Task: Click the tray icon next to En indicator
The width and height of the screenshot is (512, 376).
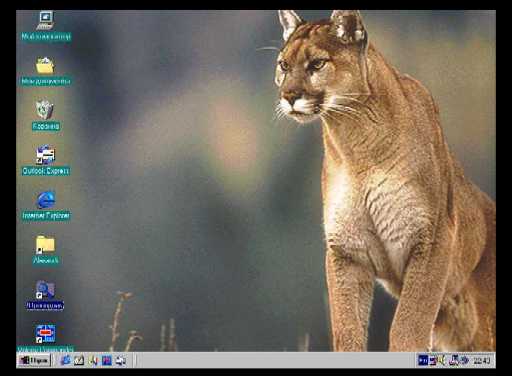Action: coord(433,360)
